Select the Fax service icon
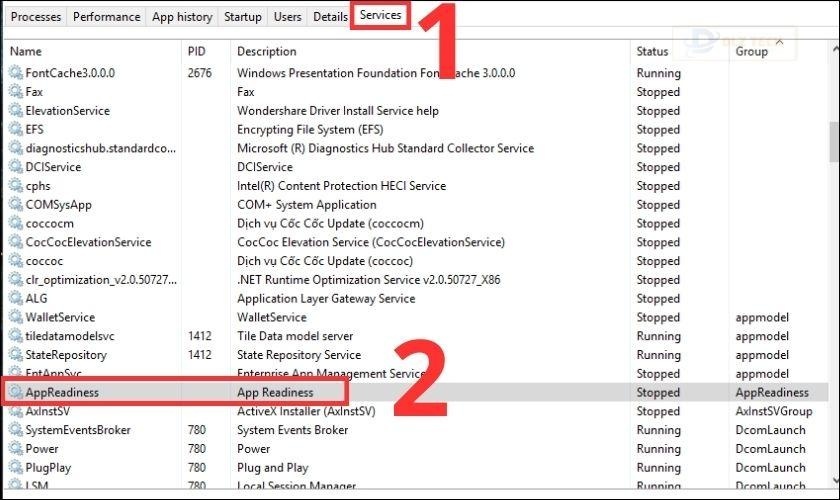840x500 pixels. (x=15, y=92)
